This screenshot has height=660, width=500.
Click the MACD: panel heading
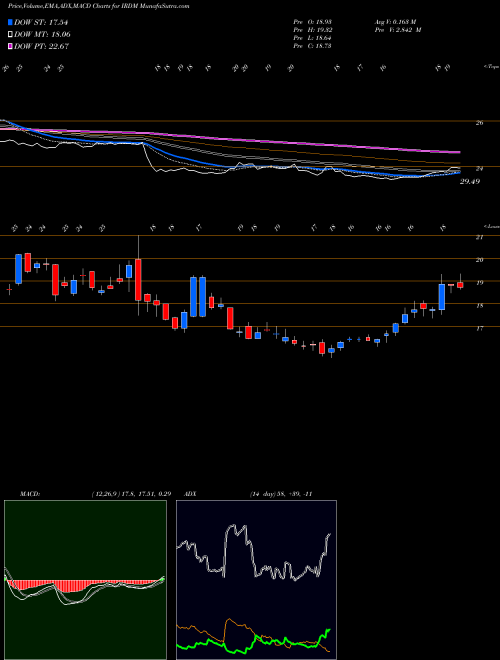coord(29,494)
